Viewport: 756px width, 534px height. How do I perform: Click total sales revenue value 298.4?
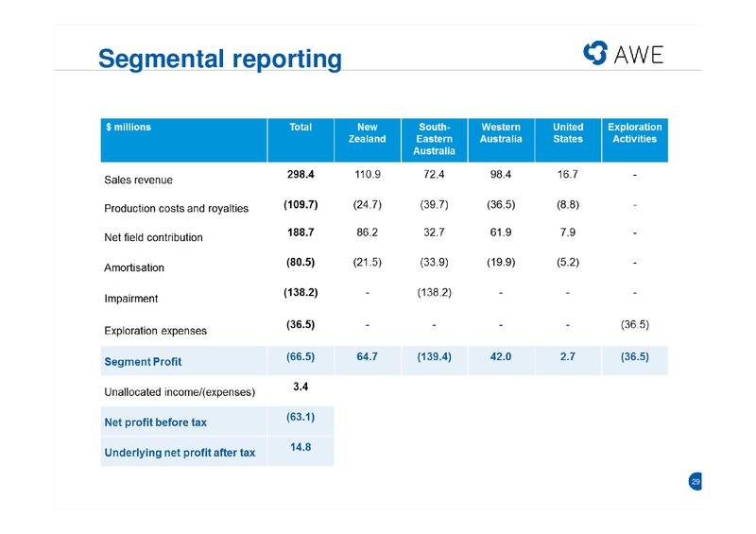click(x=301, y=175)
